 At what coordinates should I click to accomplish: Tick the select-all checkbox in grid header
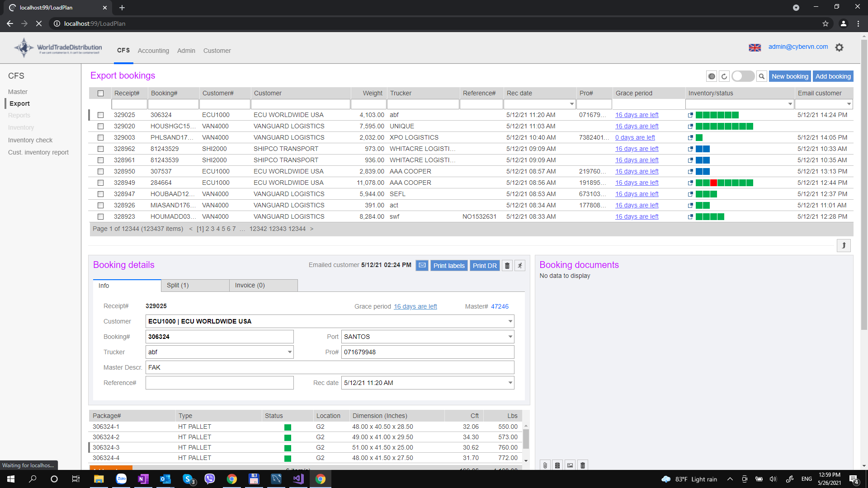pyautogui.click(x=100, y=93)
